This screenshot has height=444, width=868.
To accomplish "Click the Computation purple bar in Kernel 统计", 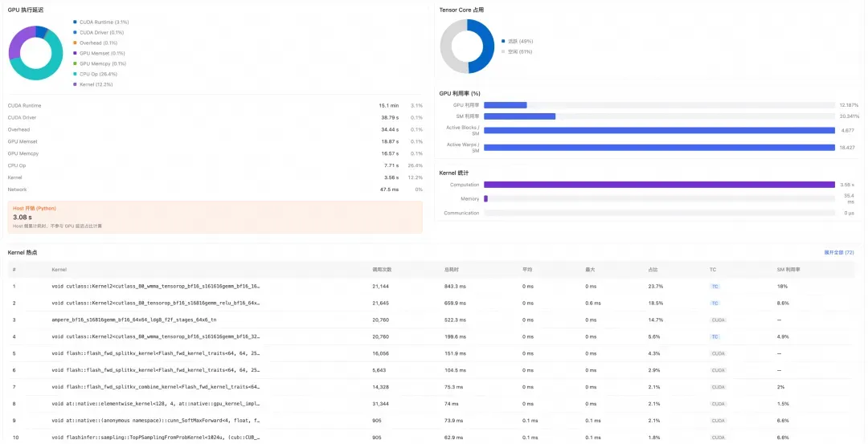I will tap(659, 185).
